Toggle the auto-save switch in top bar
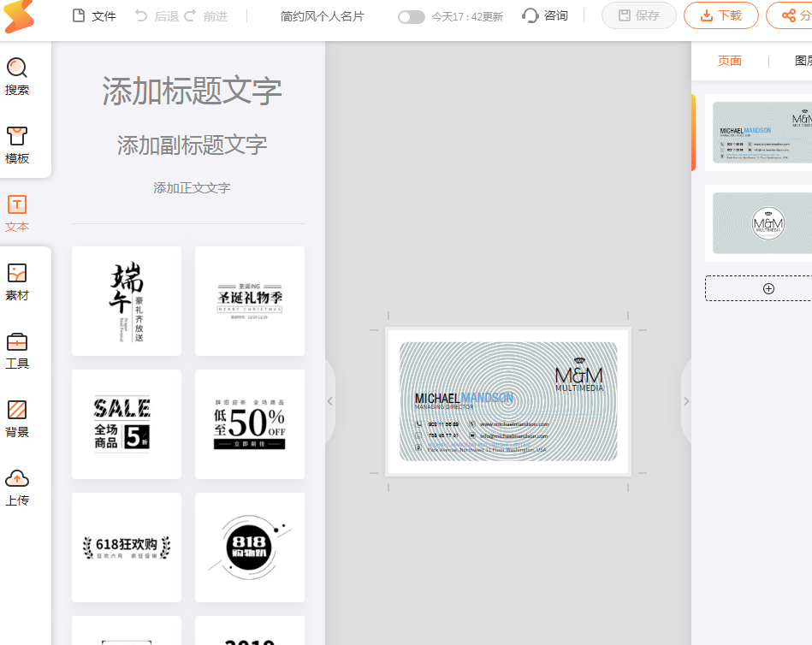 tap(411, 17)
